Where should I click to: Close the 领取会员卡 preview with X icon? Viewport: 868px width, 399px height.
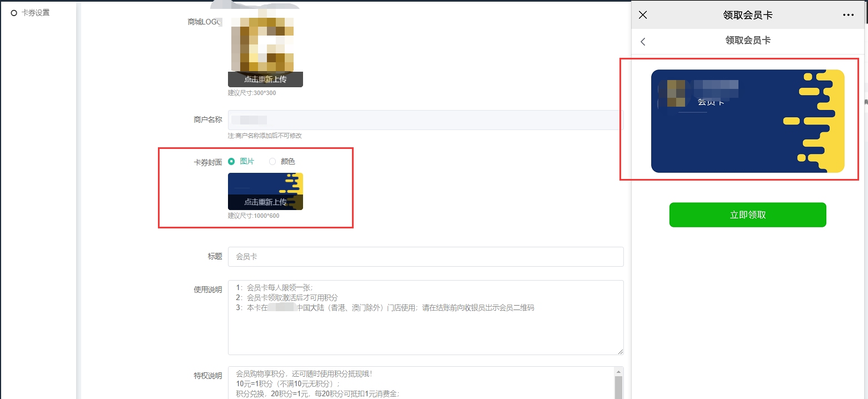[643, 15]
